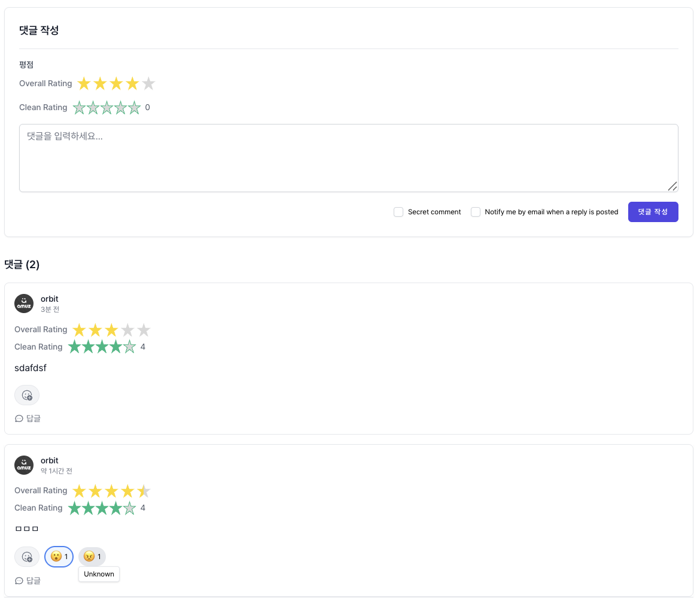The width and height of the screenshot is (700, 607).
Task: Click orbit avatar on the 약 1시간 전 comment
Action: tap(24, 465)
